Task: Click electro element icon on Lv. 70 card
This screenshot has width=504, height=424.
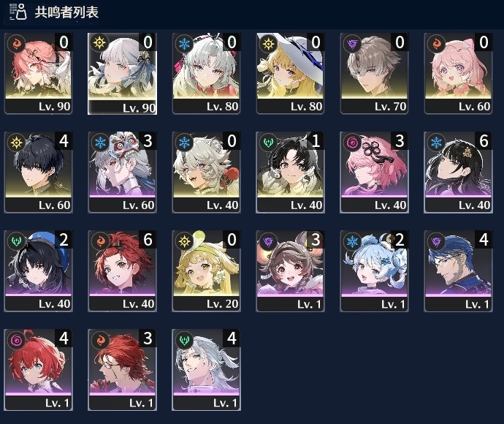Action: (352, 43)
